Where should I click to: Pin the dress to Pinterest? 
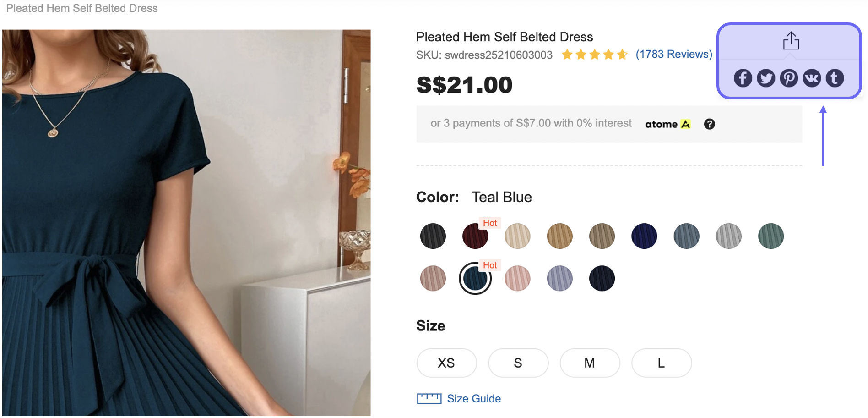pos(789,78)
